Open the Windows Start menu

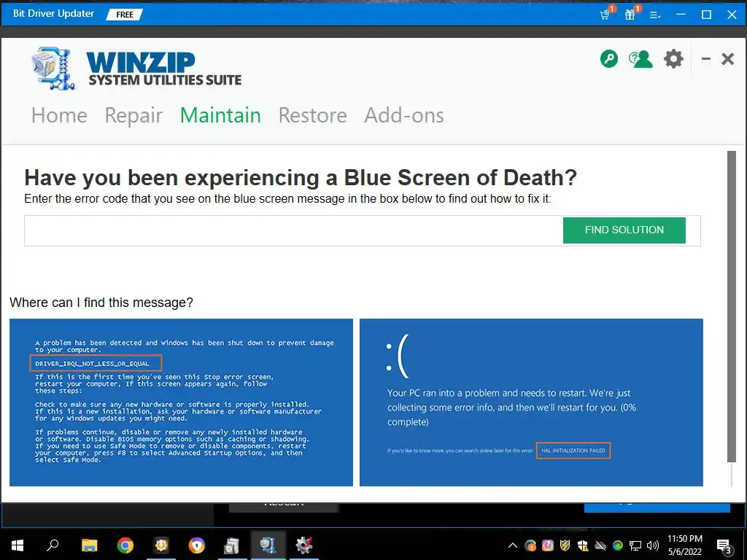tap(18, 545)
